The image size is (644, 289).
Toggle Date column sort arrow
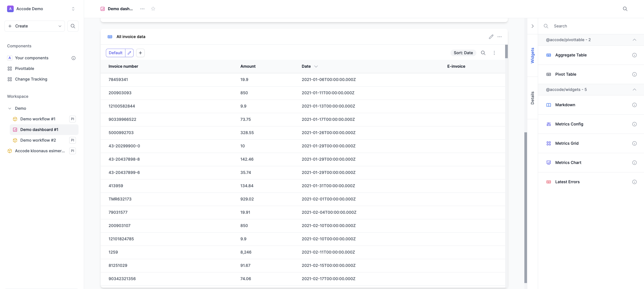pos(316,67)
